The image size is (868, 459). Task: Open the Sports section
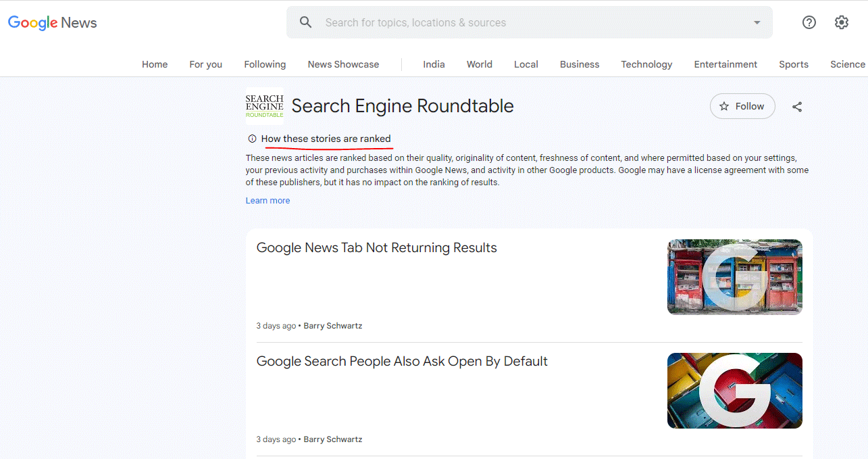point(793,64)
